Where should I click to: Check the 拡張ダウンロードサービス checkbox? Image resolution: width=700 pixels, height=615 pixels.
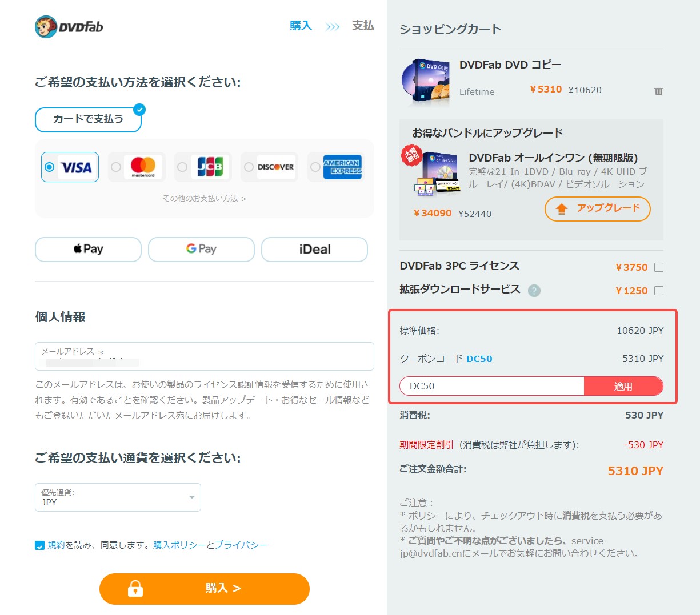click(659, 291)
